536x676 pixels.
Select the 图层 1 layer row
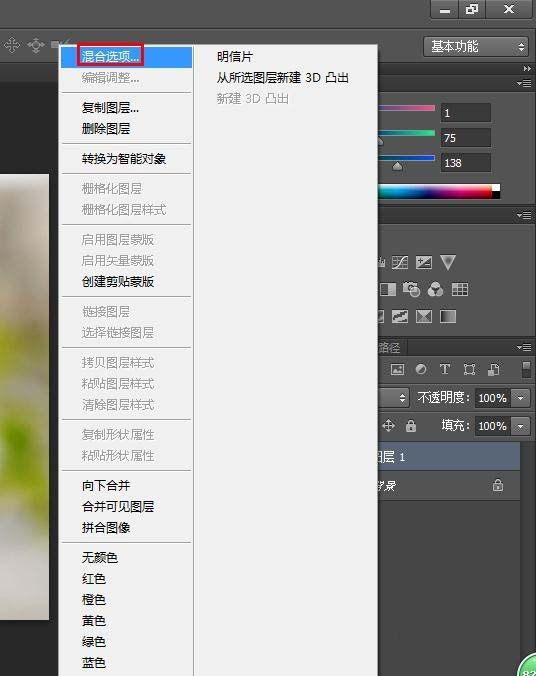pyautogui.click(x=449, y=457)
